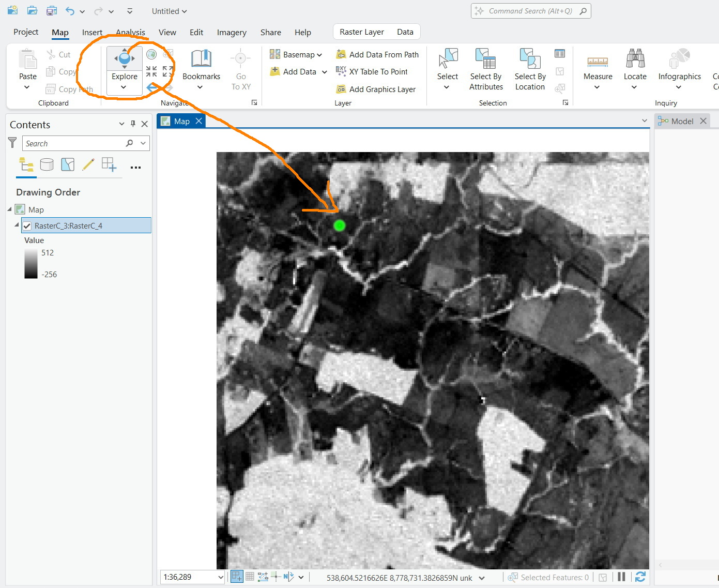Open Select By Location
Image resolution: width=719 pixels, height=588 pixels.
529,67
